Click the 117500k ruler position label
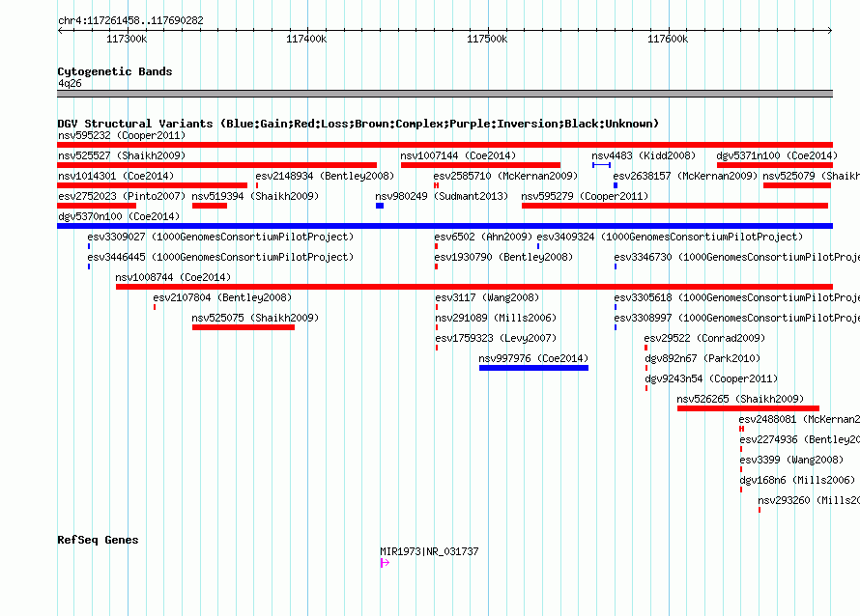This screenshot has height=616, width=860. pos(487,39)
